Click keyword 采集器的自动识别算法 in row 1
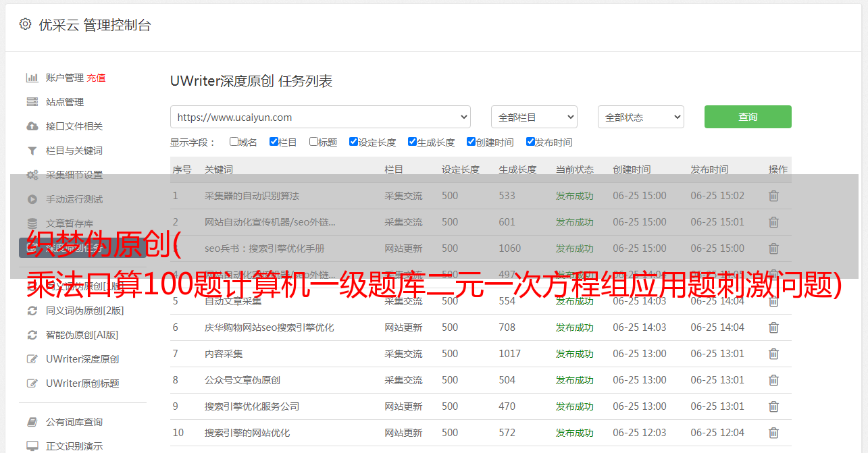 coord(251,196)
